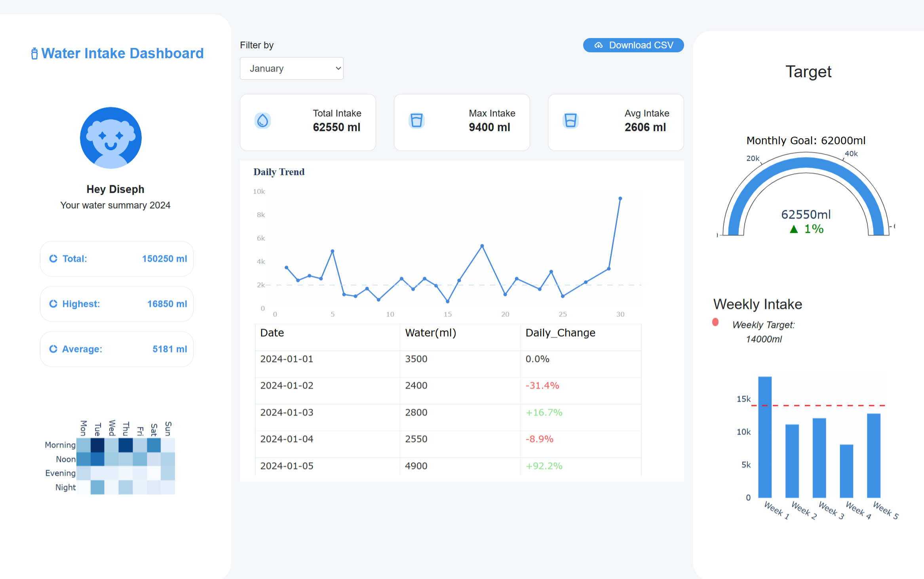This screenshot has width=924, height=579.
Task: Click the cloud icon in Download CSV
Action: point(599,46)
